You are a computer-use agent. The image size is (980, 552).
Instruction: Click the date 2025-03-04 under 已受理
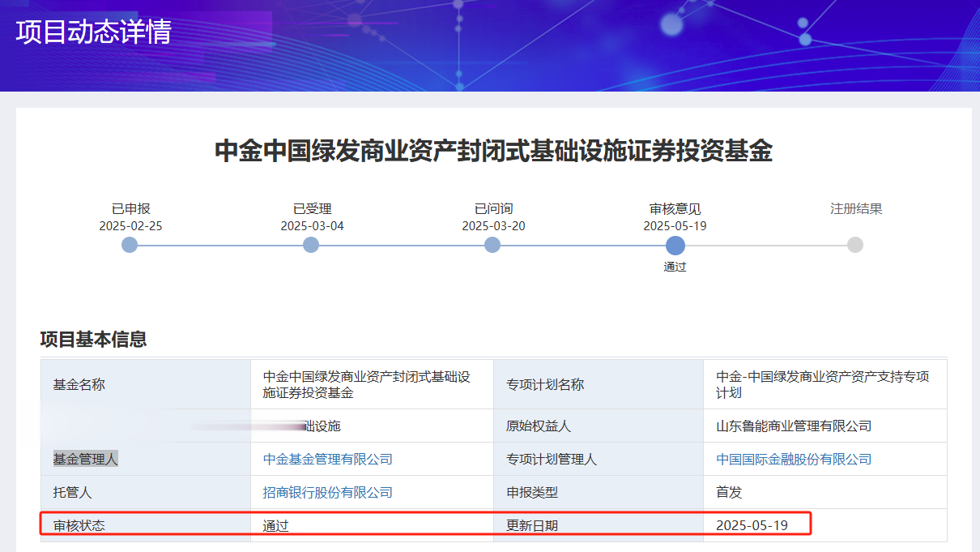coord(312,226)
